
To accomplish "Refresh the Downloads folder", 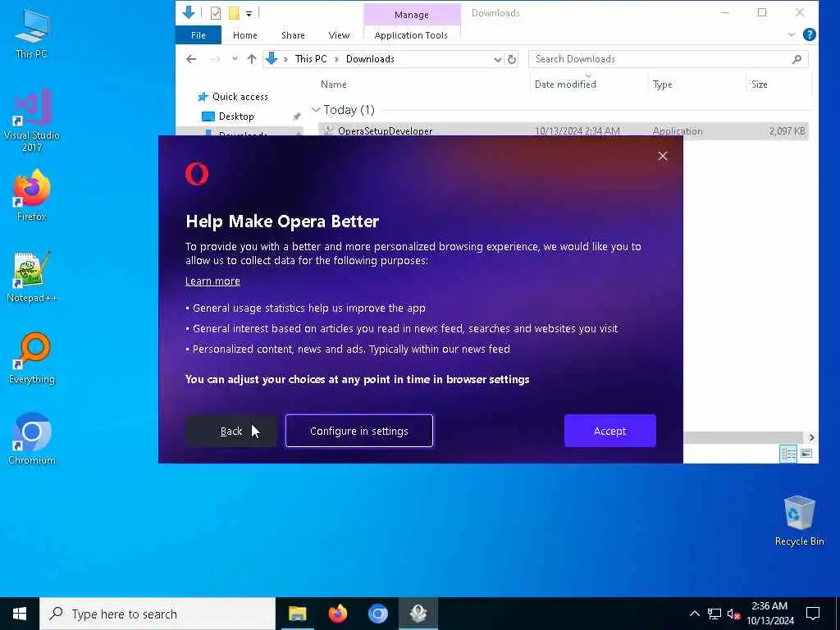I will click(x=512, y=59).
